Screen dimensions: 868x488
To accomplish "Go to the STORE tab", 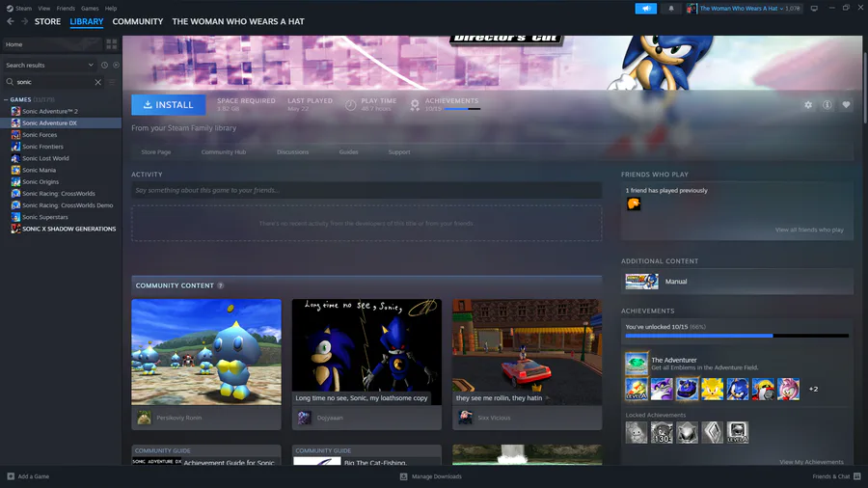I will click(x=47, y=21).
